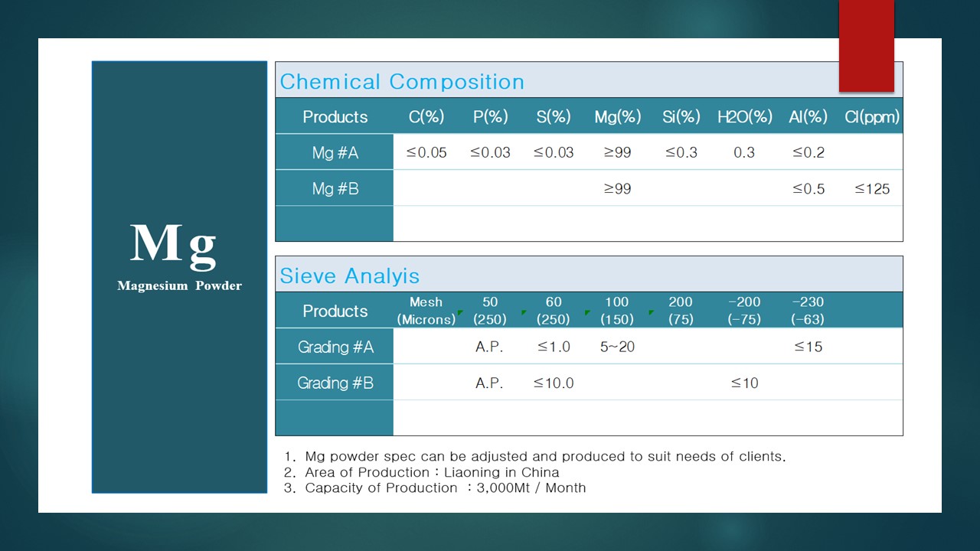This screenshot has width=980, height=551.
Task: Click the "60 (250)" mesh column header
Action: click(x=554, y=311)
